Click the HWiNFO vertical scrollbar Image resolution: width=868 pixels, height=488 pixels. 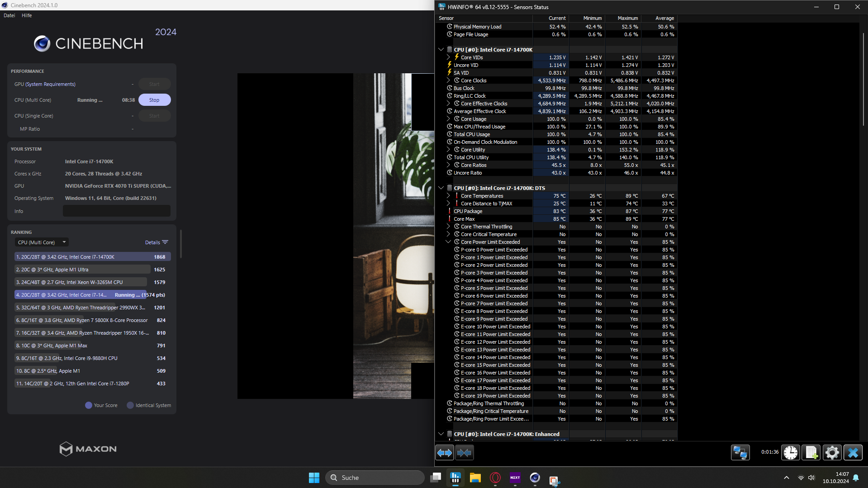click(863, 79)
